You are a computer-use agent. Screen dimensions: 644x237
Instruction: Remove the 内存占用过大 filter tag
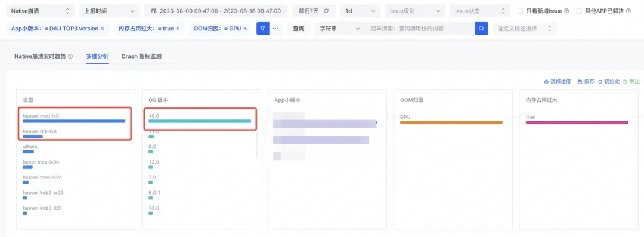click(x=178, y=29)
